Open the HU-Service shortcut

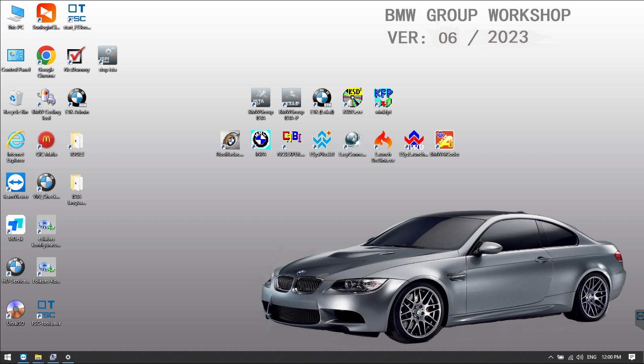(16, 271)
